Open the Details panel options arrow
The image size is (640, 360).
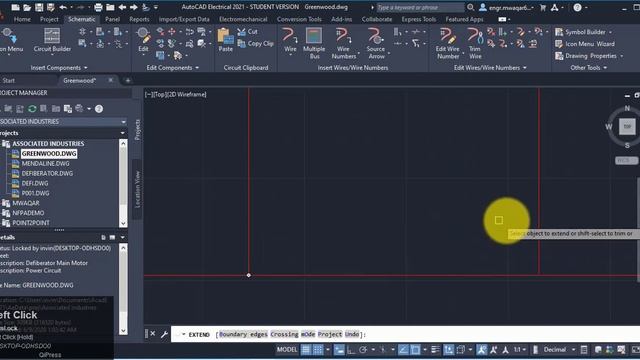[x=122, y=237]
